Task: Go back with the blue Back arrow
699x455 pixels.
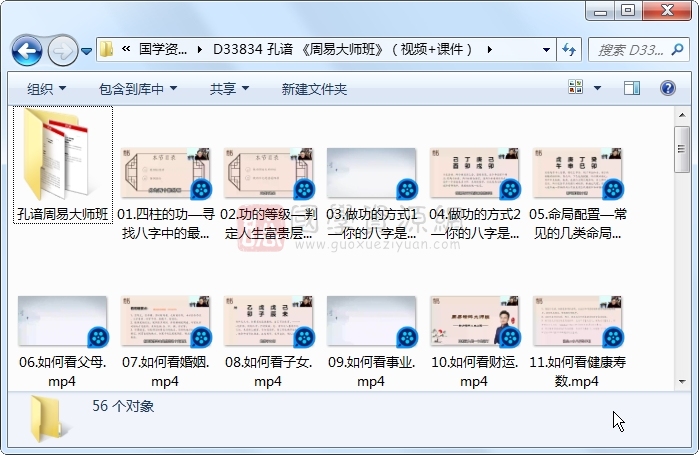Action: 27,50
